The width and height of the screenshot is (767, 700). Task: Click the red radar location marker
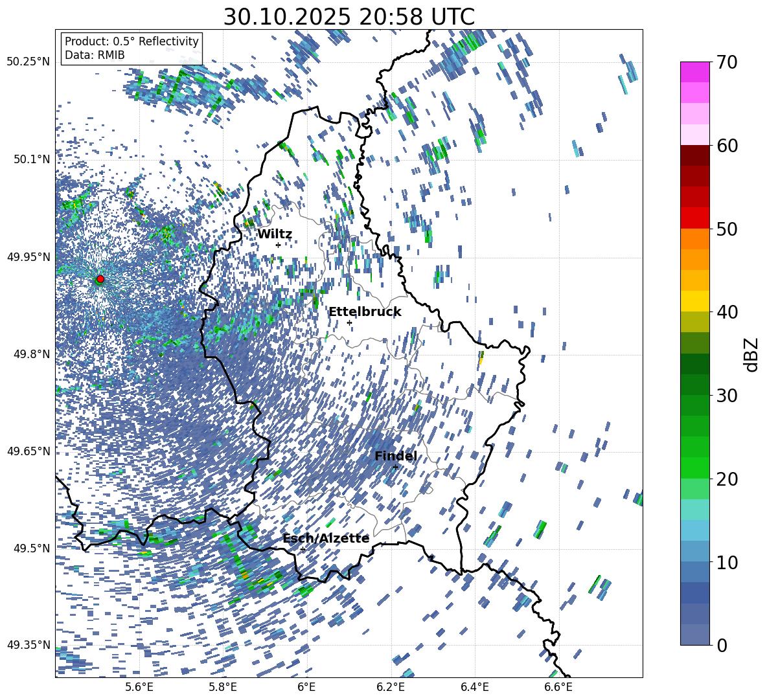tap(100, 279)
